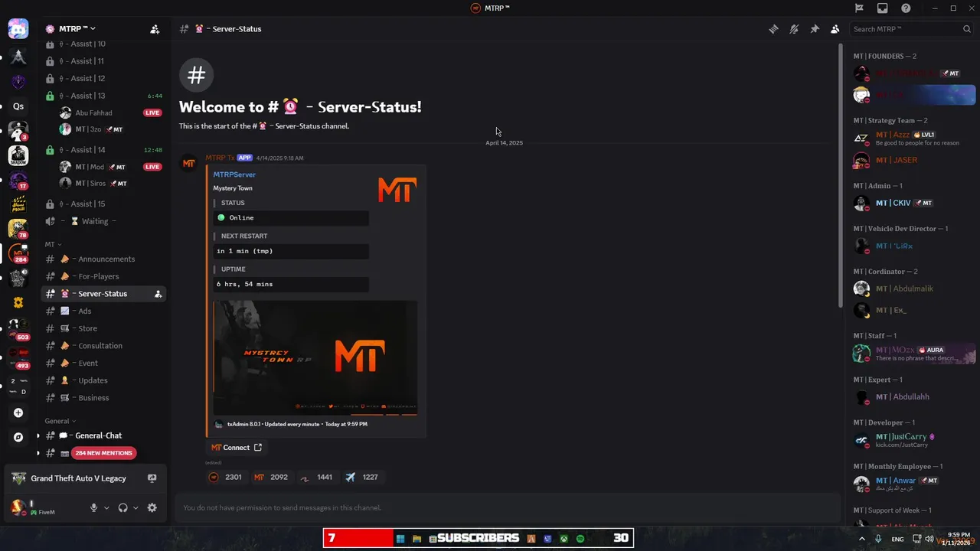Viewport: 980px width, 551px height.
Task: Expand General-Chat channel threads arrow
Action: click(38, 435)
